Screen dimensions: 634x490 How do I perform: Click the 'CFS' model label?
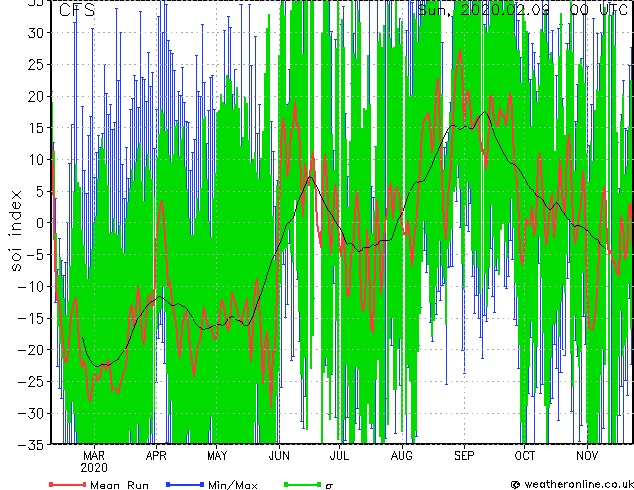77,10
